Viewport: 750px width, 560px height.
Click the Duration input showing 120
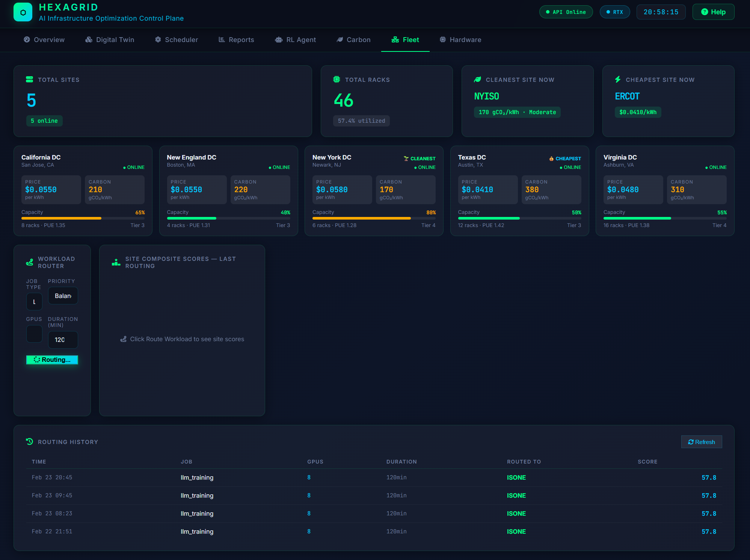coord(63,340)
